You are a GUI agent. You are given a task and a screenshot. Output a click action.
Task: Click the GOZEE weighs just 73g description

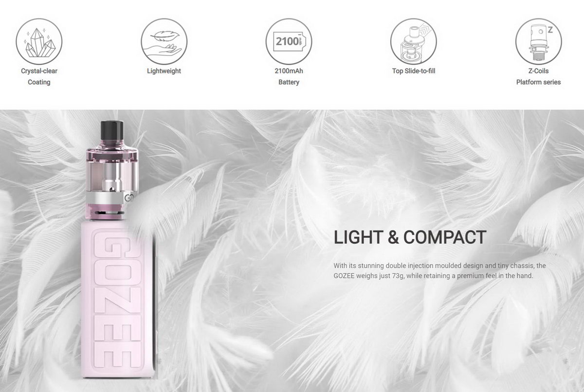click(439, 271)
